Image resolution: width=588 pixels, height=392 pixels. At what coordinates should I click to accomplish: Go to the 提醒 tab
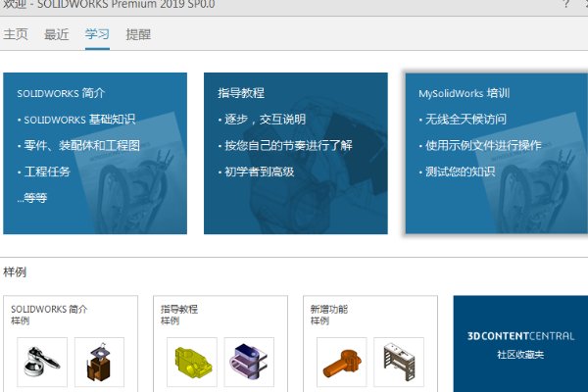pos(138,34)
